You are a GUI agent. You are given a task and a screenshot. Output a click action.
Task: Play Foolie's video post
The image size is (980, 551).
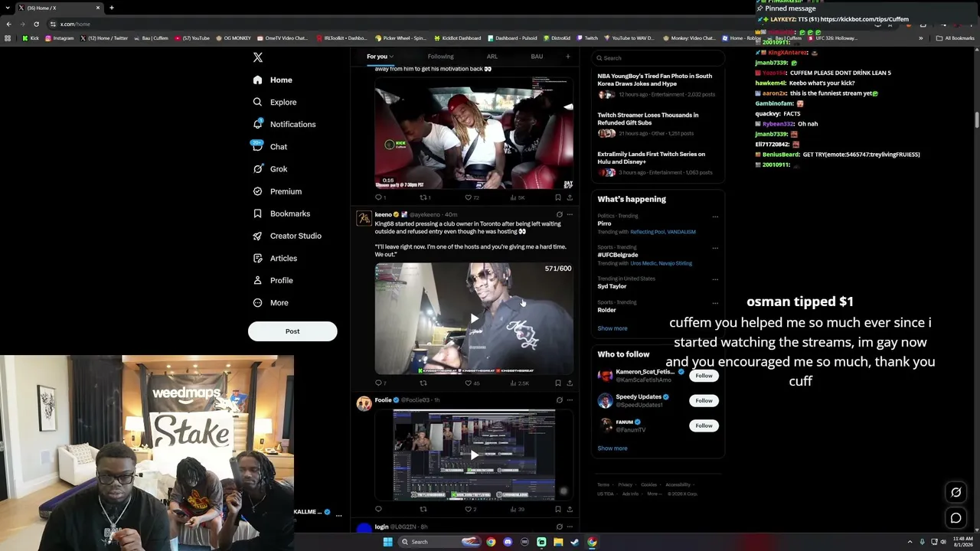(x=474, y=455)
